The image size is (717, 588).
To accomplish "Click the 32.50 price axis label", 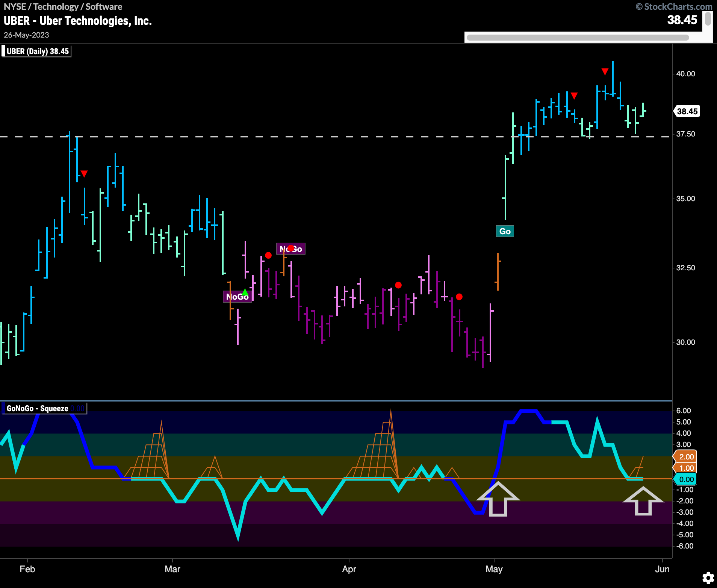I will (685, 268).
